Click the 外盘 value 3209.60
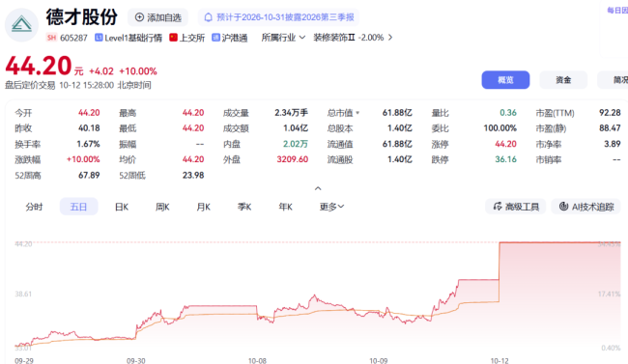Screen dimensions: 628x364 click(293, 159)
